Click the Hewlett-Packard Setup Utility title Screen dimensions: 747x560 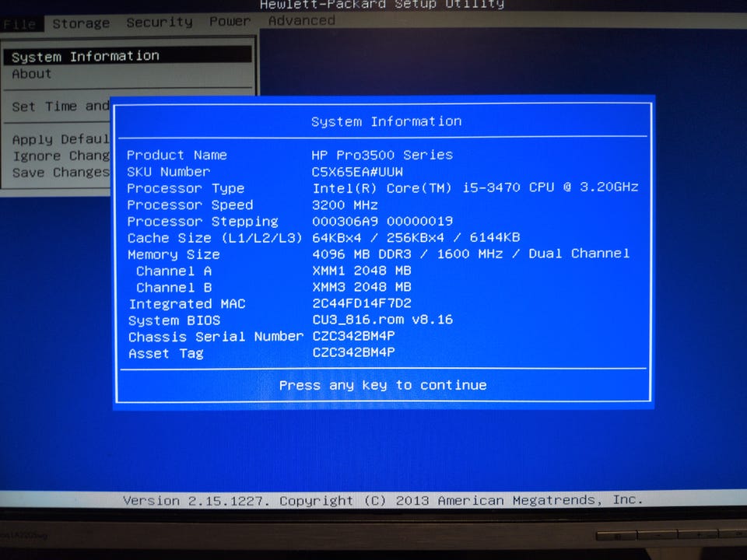(x=381, y=5)
